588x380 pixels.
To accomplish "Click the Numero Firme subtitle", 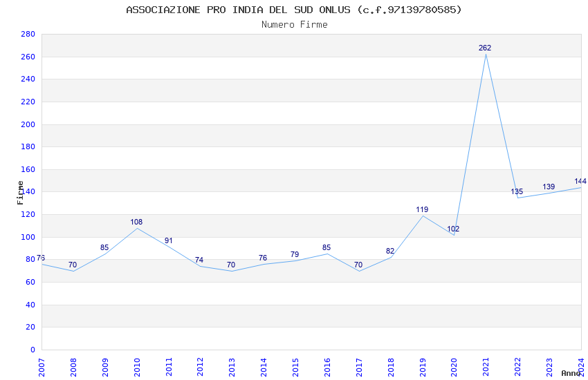I will (x=295, y=25).
